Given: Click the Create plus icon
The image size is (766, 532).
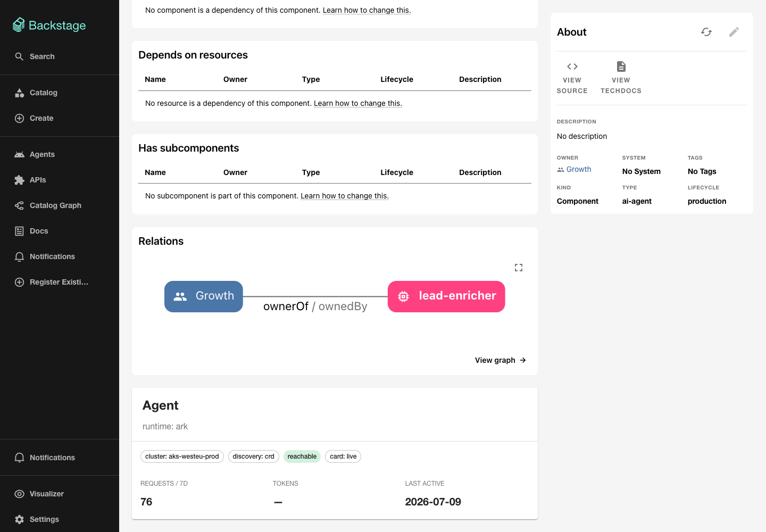Looking at the screenshot, I should tap(19, 118).
